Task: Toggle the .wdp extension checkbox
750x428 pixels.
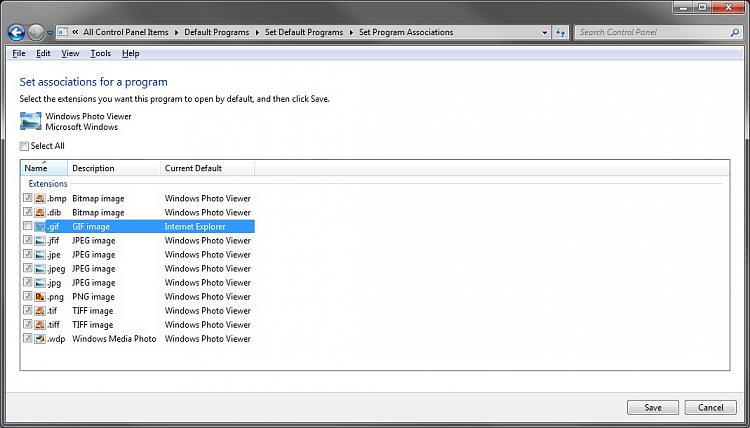Action: 28,338
